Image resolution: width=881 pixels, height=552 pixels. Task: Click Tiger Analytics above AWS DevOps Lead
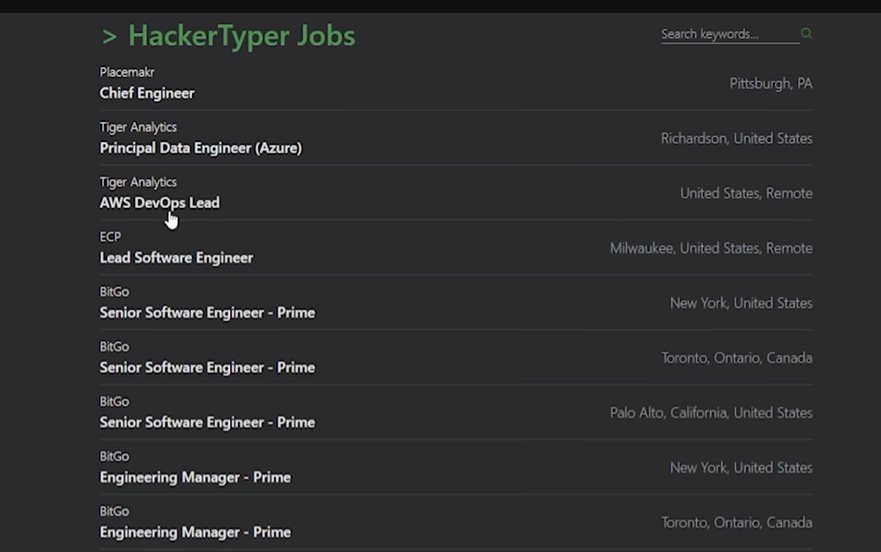pos(138,182)
